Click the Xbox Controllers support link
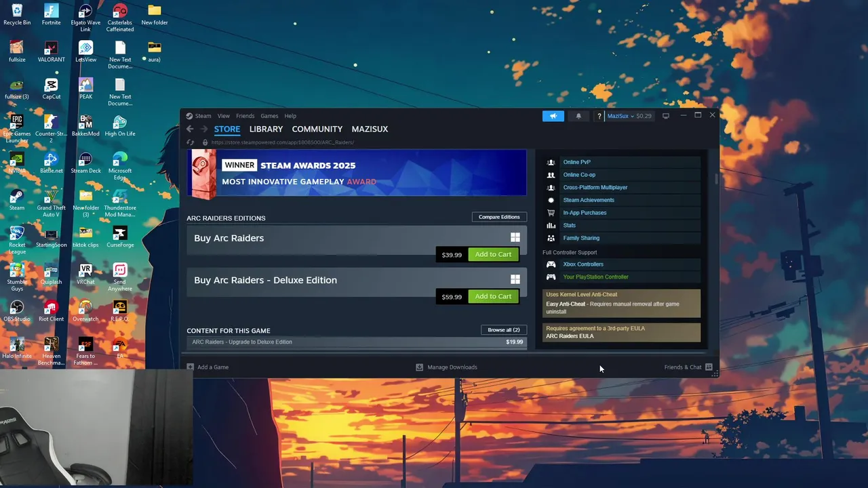 coord(583,264)
